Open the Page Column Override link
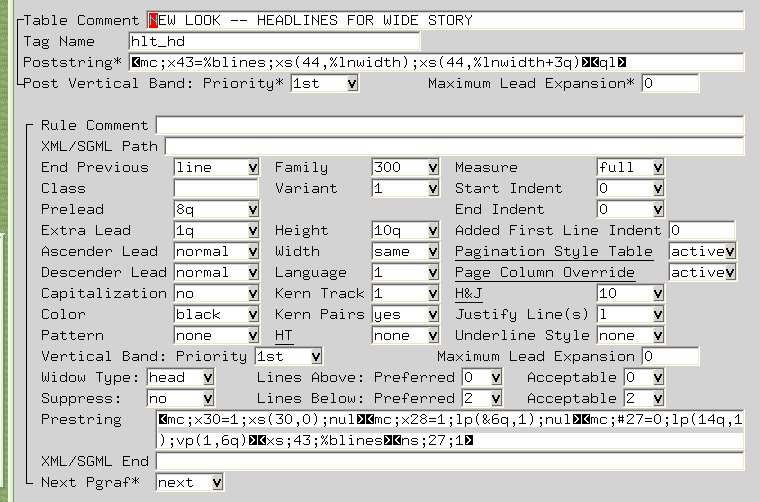Image resolution: width=760 pixels, height=502 pixels. click(x=544, y=273)
